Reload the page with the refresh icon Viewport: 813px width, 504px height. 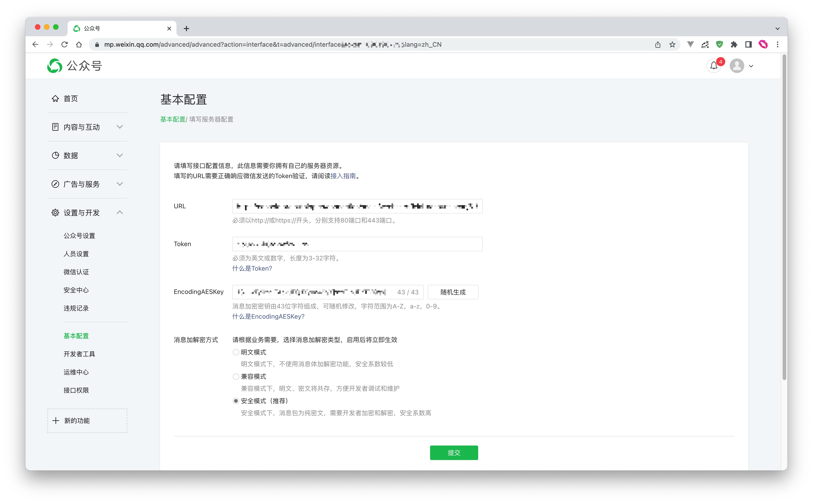pyautogui.click(x=64, y=44)
